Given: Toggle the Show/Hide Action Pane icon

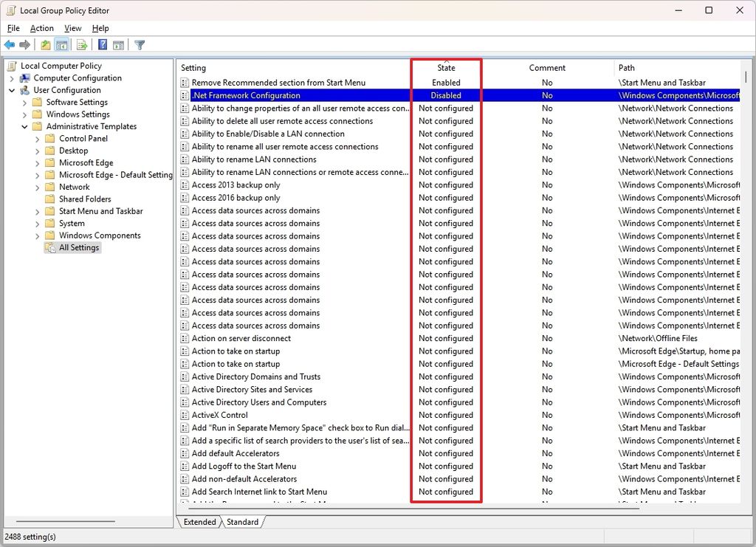Looking at the screenshot, I should [119, 44].
